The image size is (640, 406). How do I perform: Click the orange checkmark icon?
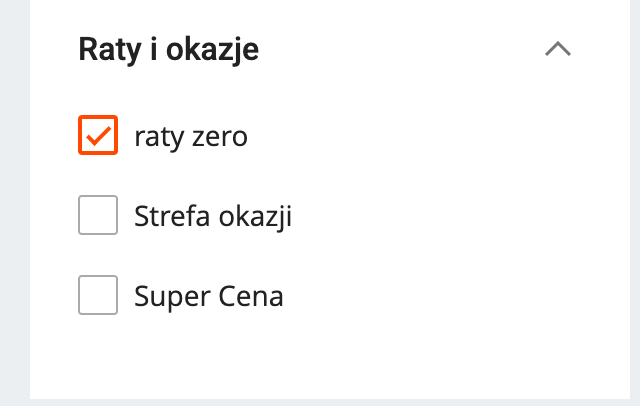pyautogui.click(x=98, y=136)
